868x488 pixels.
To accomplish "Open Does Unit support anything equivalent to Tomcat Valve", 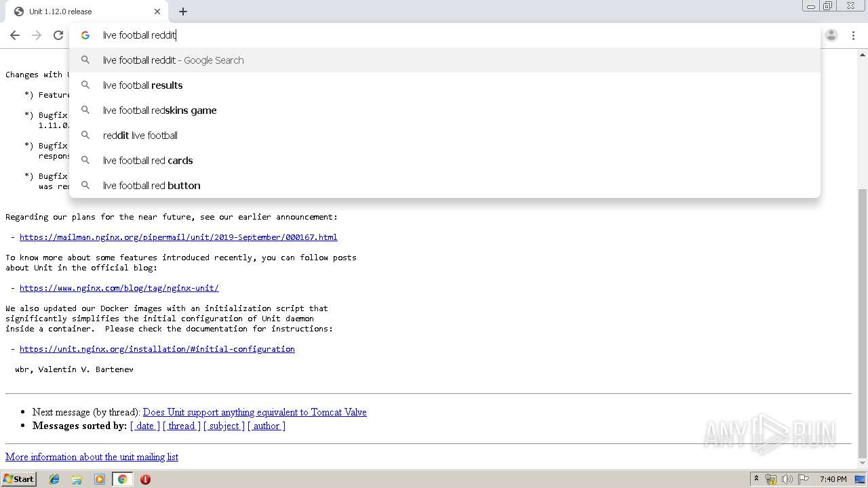I will (x=255, y=412).
